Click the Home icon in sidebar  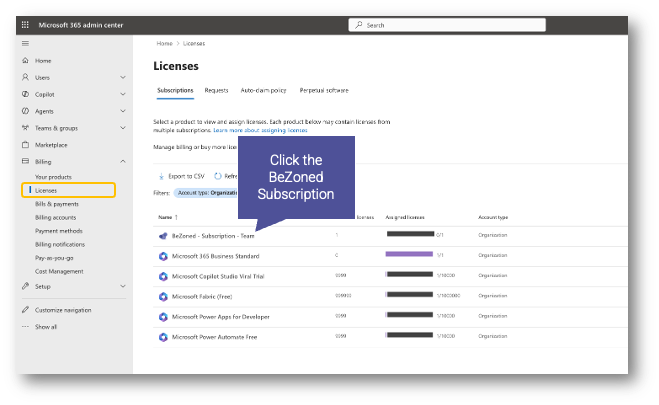[x=25, y=60]
